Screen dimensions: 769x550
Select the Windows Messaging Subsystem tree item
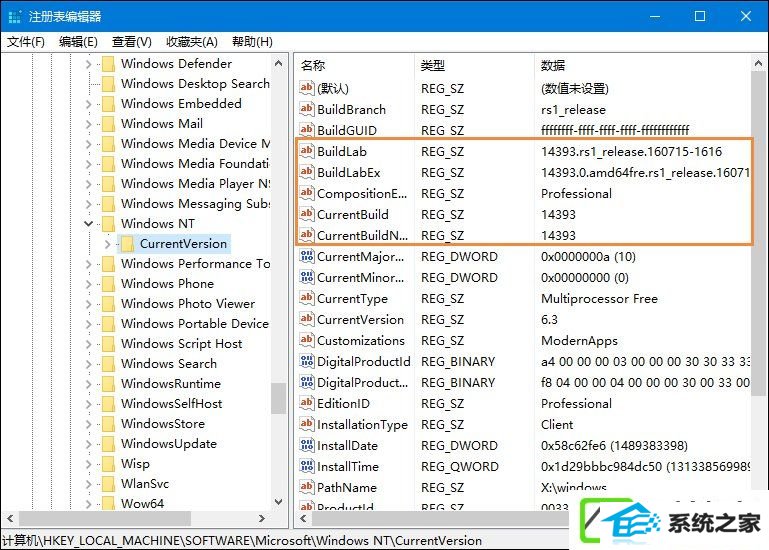click(x=195, y=204)
